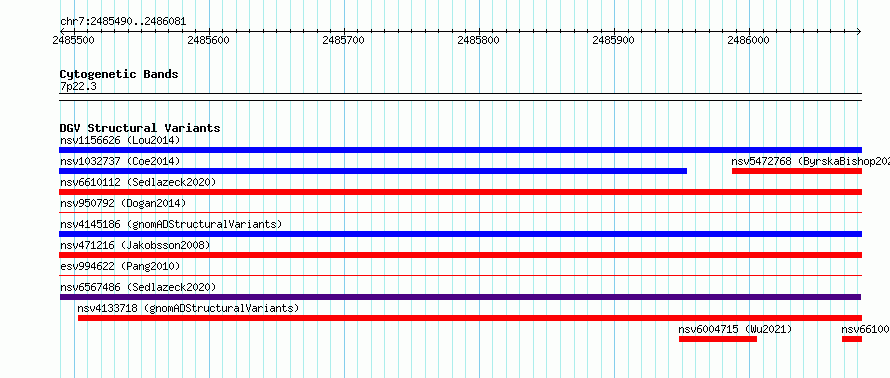Image resolution: width=890 pixels, height=378 pixels.
Task: Select thin red nsv950792 variant line
Action: 460,213
